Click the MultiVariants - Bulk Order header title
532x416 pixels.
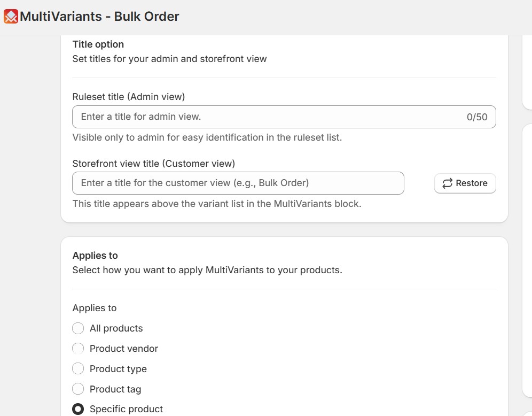99,17
